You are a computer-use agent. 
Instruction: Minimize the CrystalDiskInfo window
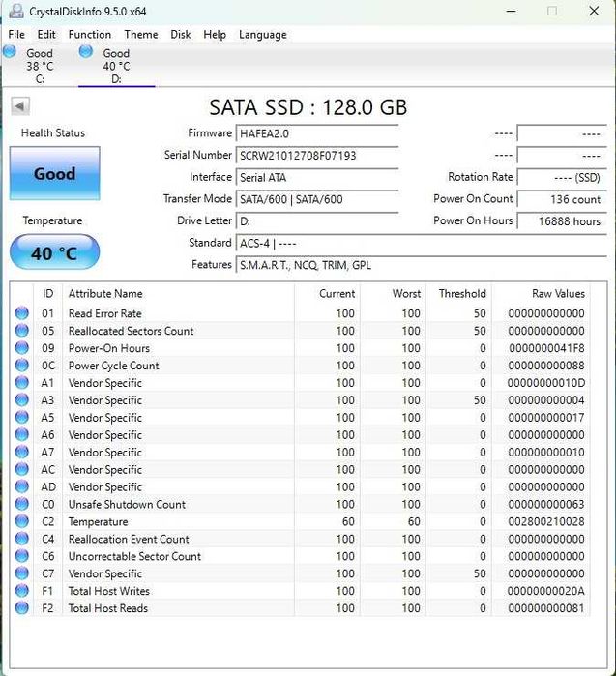tap(512, 12)
